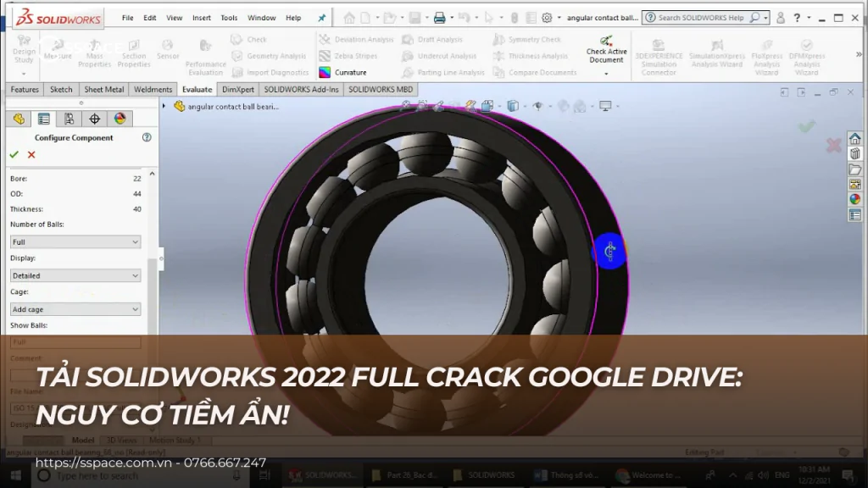Click the Print icon
The image size is (868, 488).
click(440, 18)
